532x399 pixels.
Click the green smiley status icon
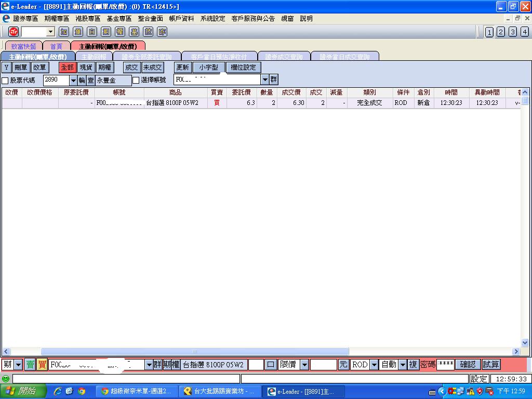(6, 378)
